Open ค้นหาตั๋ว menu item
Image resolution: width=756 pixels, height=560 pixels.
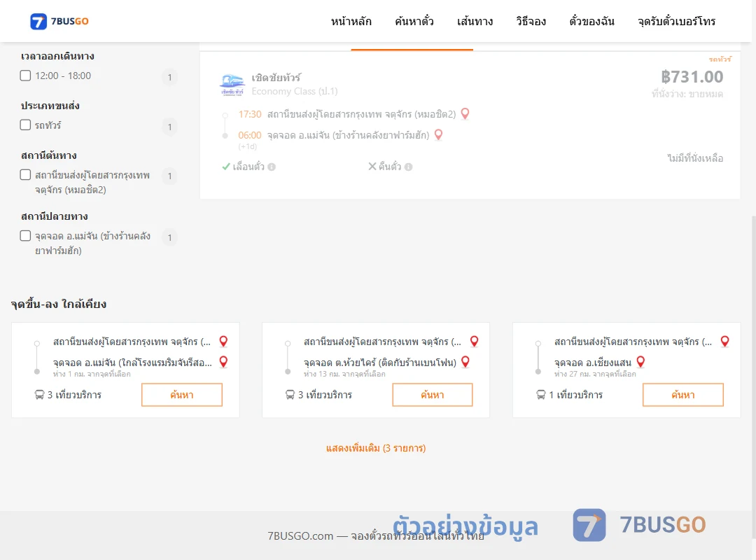[414, 21]
